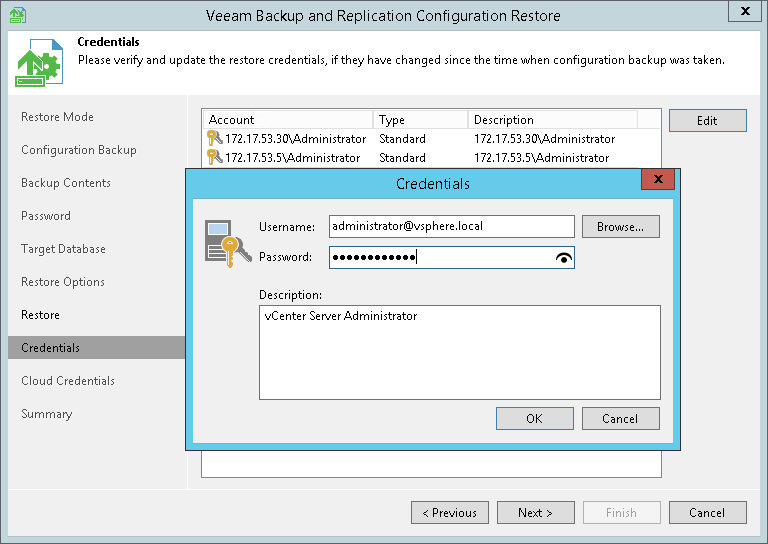Open Cloud Credentials step
This screenshot has width=768, height=544.
point(68,381)
